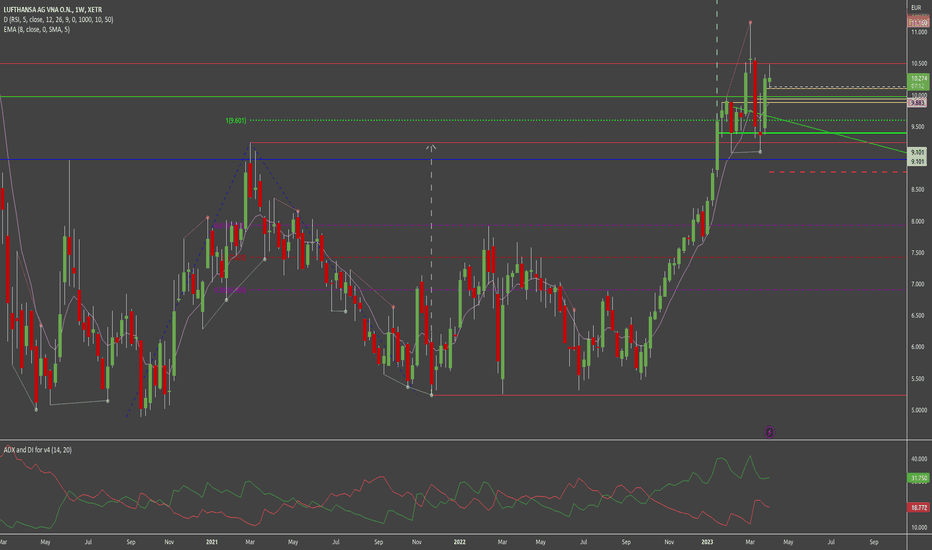
Task: Click the 2021 label on time axis
Action: click(x=212, y=542)
